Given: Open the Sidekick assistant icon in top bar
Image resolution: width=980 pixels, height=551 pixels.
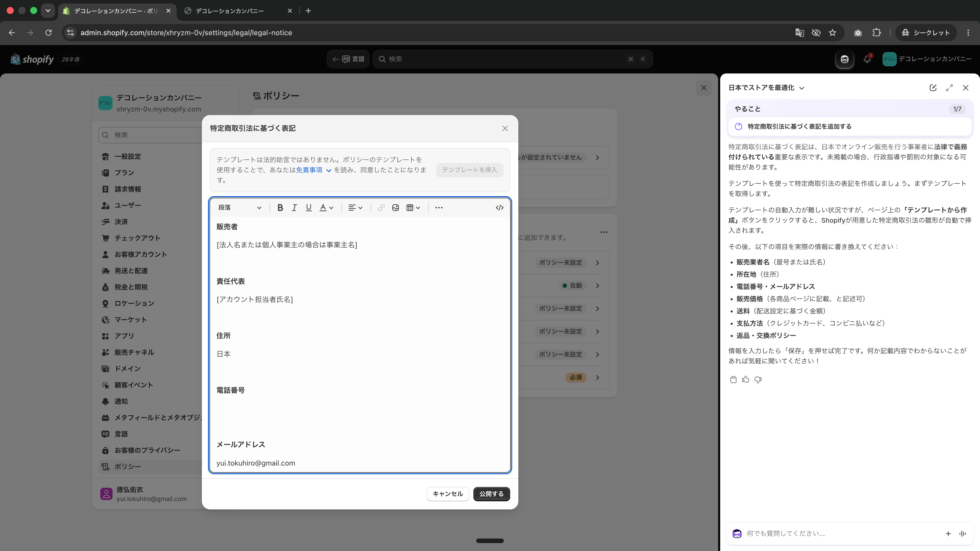Looking at the screenshot, I should click(844, 59).
